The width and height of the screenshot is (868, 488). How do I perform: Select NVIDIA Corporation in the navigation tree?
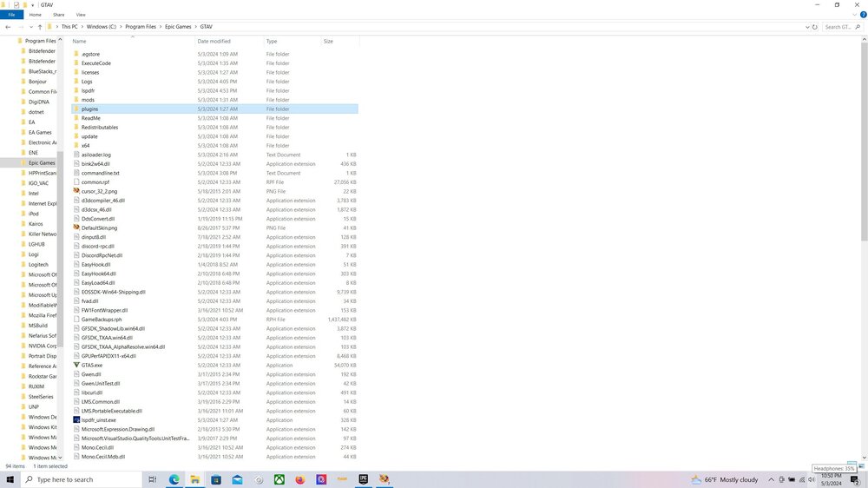pos(42,346)
